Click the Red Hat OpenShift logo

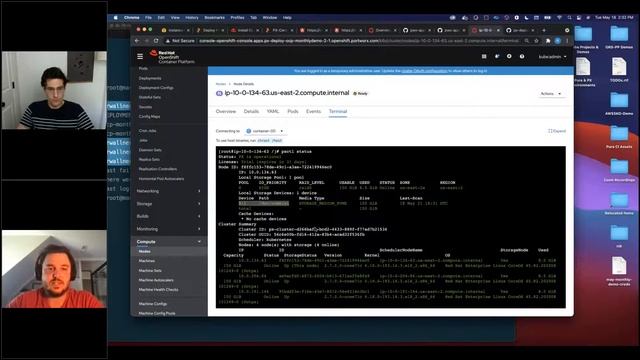point(172,57)
